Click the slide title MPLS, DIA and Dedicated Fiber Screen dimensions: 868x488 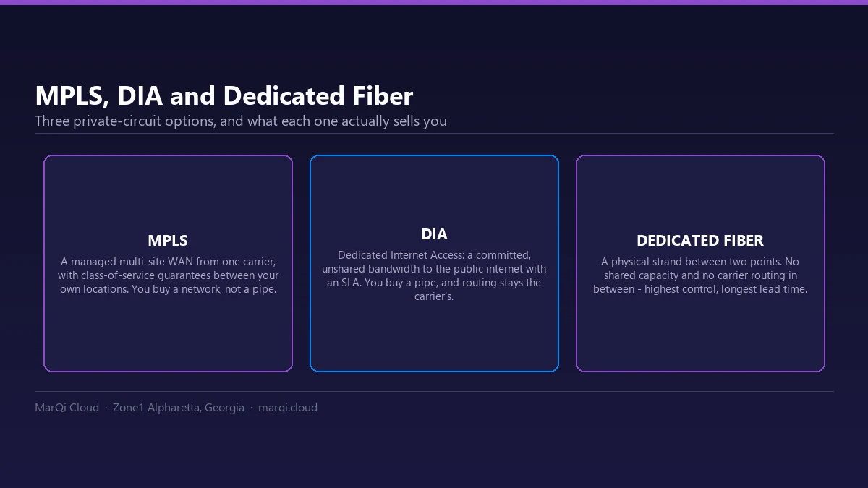[x=224, y=96]
